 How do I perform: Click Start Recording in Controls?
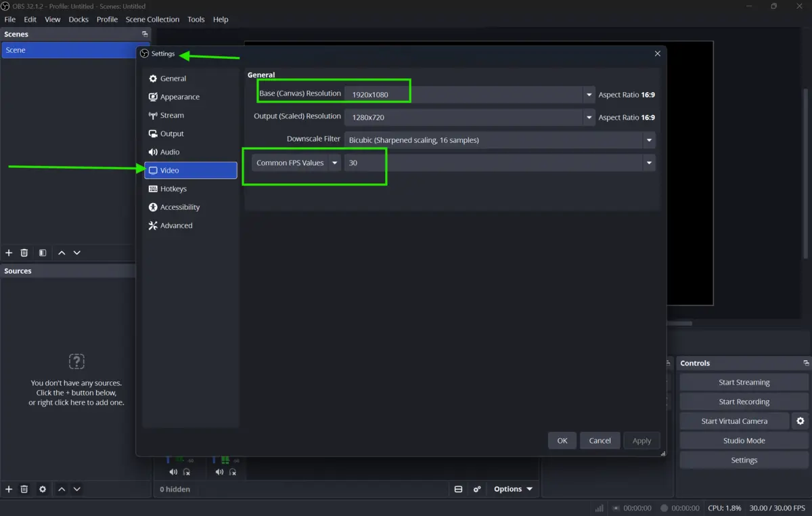coord(744,402)
